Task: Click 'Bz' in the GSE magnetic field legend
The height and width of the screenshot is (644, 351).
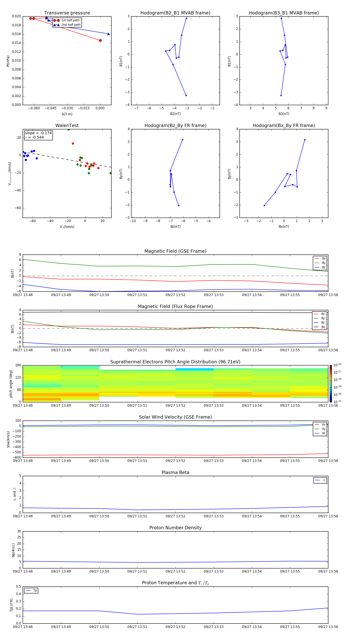Action: (324, 267)
